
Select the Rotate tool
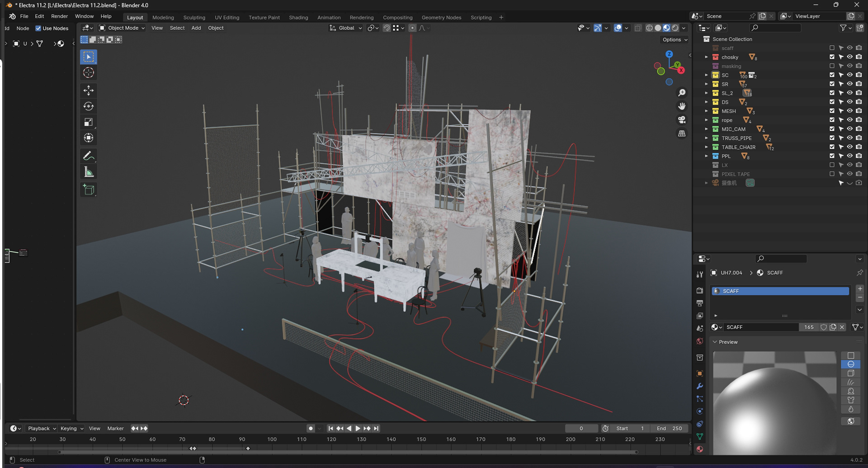(x=89, y=106)
